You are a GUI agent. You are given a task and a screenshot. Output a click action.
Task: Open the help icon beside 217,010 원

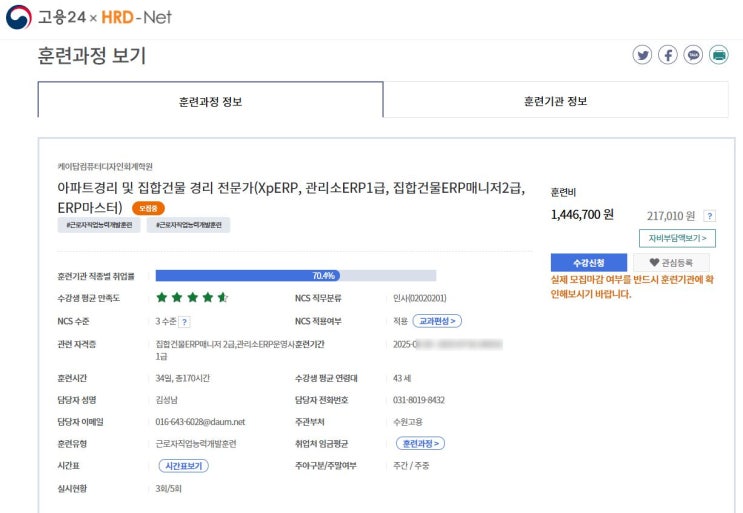[709, 215]
